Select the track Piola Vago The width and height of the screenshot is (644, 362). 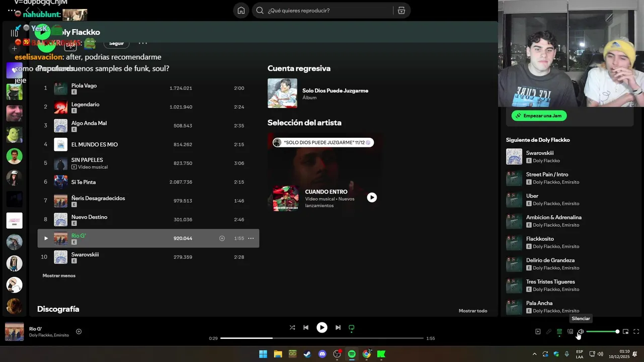[148, 88]
